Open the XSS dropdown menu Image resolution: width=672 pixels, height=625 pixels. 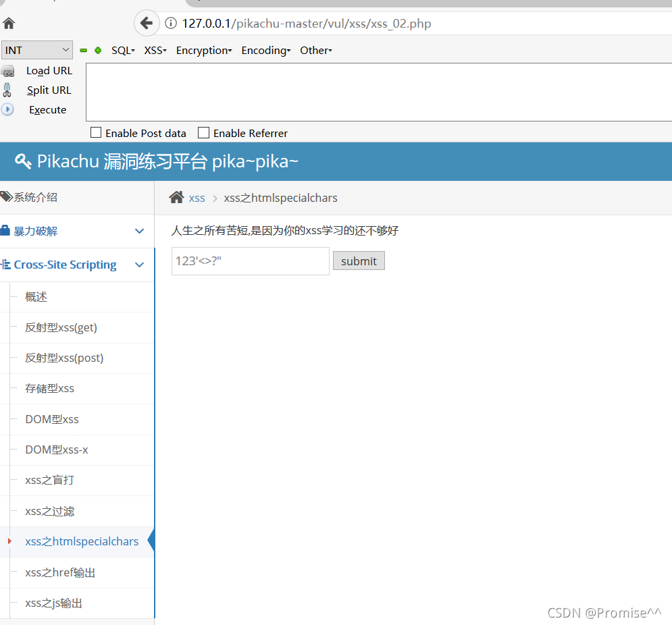coord(155,51)
